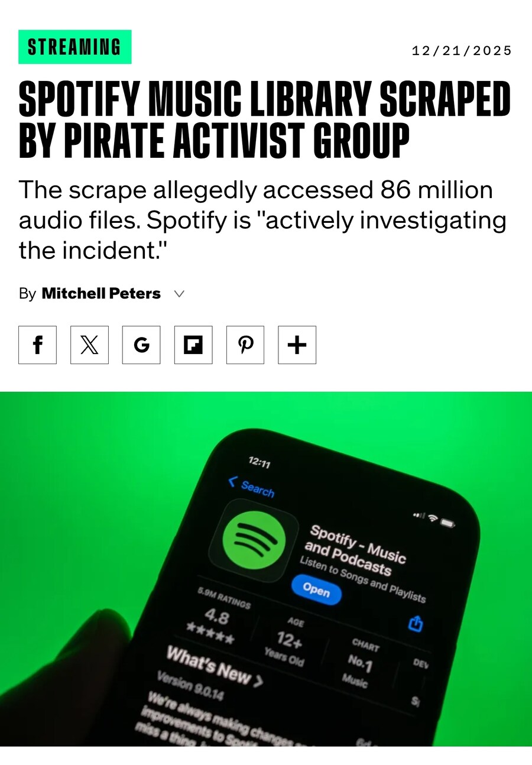Viewport: 532px width, 765px height.
Task: Click the No.1 Music chart badge
Action: pyautogui.click(x=358, y=664)
